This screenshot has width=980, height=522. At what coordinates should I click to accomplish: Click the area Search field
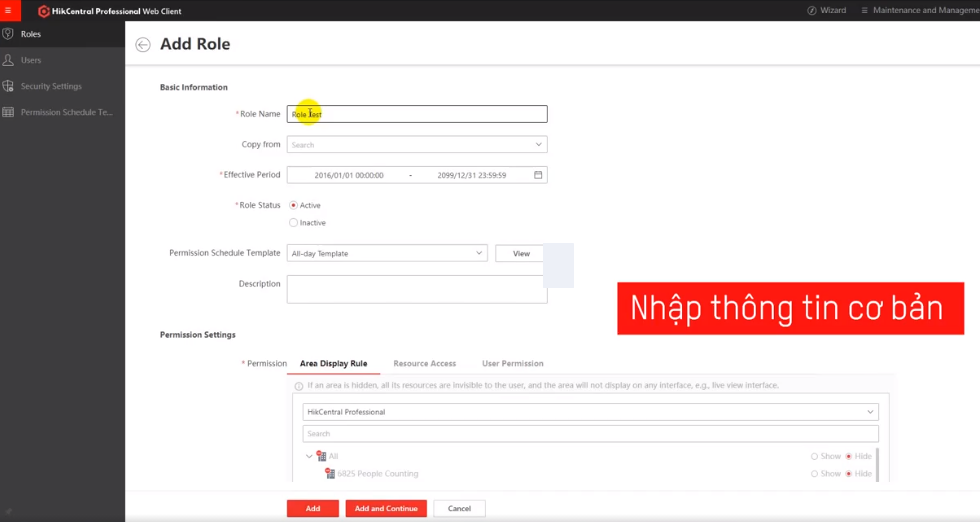point(591,433)
